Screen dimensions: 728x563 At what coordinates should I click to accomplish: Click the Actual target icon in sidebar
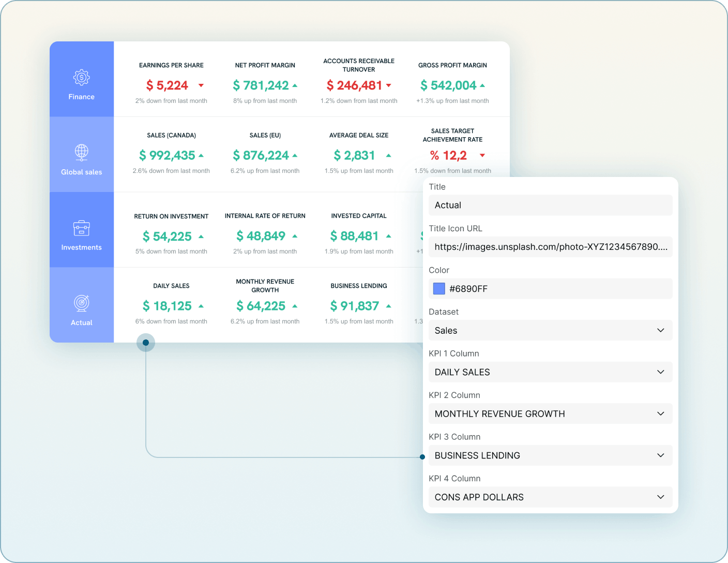pos(81,303)
